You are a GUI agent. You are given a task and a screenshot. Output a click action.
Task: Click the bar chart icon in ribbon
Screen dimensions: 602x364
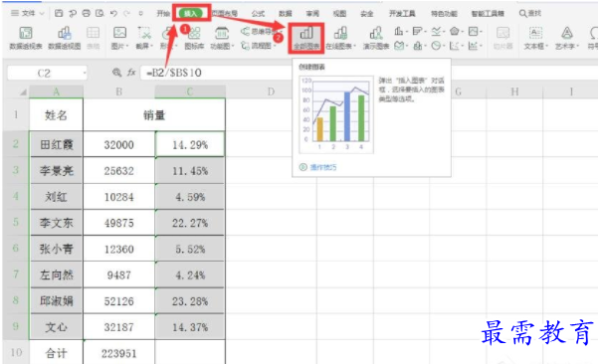(x=417, y=31)
